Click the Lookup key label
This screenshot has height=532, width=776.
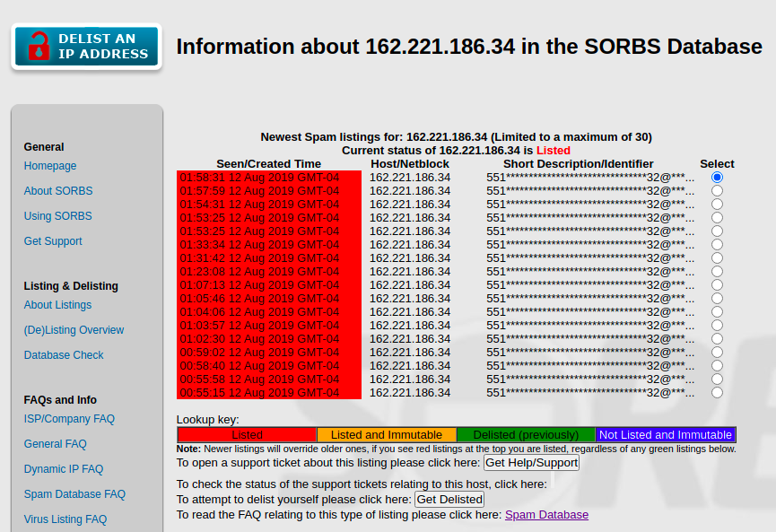(207, 420)
